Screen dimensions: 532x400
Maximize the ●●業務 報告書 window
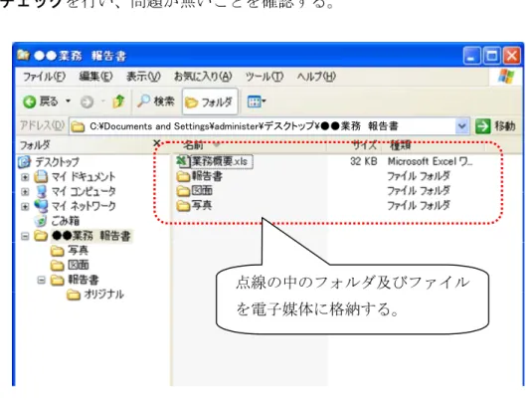pyautogui.click(x=492, y=56)
